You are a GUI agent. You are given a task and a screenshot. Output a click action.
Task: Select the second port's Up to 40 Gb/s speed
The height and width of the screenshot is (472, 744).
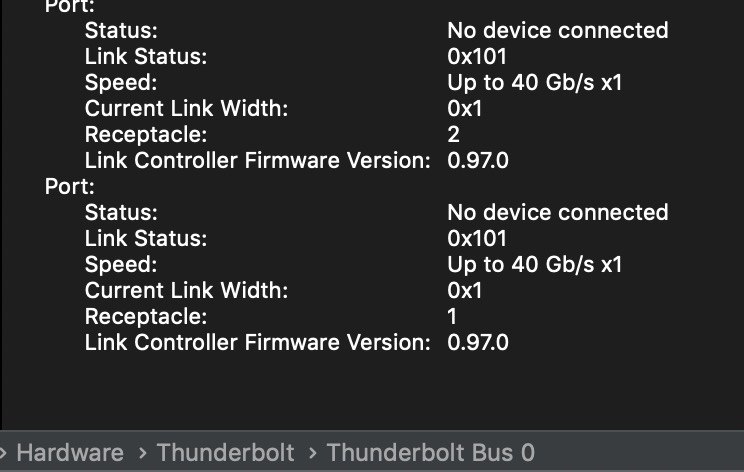[x=534, y=264]
